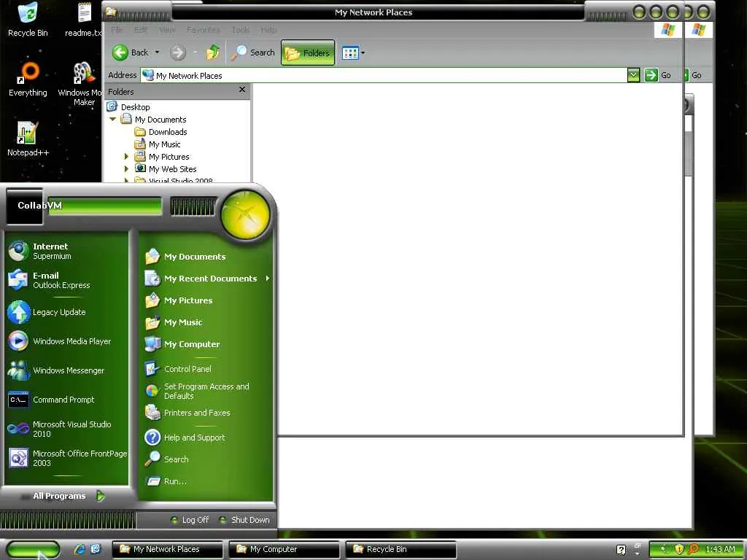747x560 pixels.
Task: Open Back button history dropdown arrow
Action: [x=157, y=52]
